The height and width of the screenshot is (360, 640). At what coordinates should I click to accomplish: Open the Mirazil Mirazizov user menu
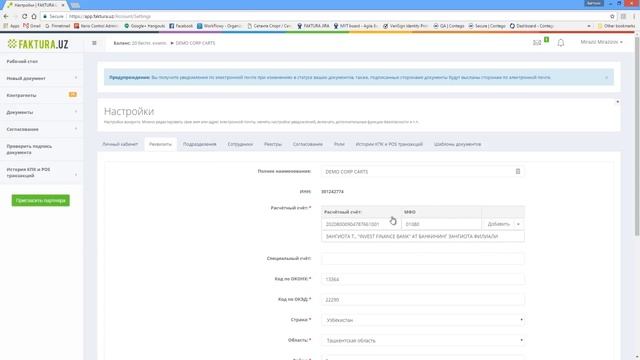tap(601, 42)
